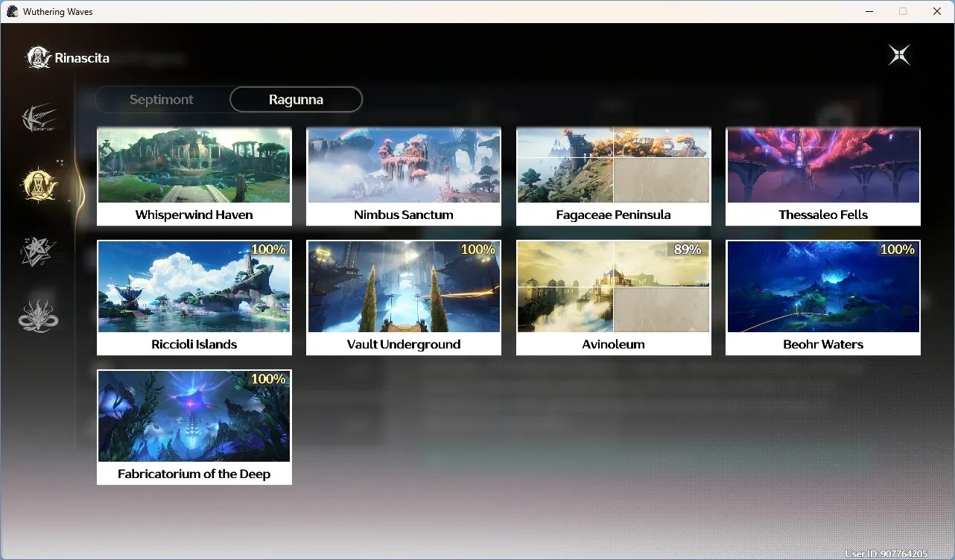Choose the Beohr Waters area card
The width and height of the screenshot is (955, 560).
click(823, 298)
